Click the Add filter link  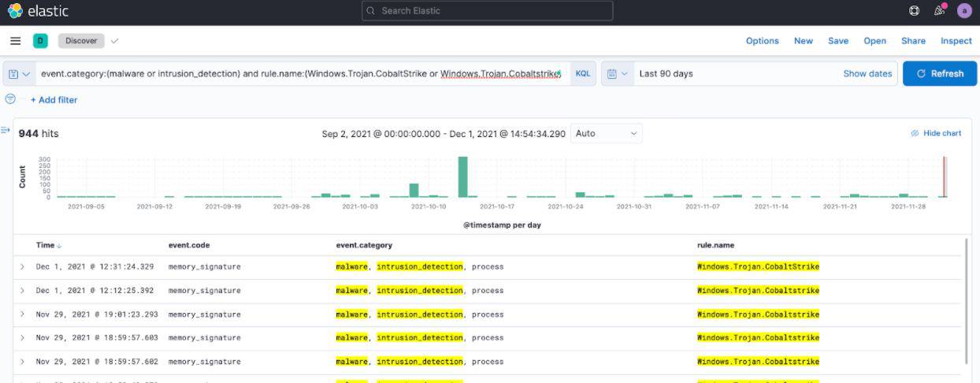tap(54, 100)
